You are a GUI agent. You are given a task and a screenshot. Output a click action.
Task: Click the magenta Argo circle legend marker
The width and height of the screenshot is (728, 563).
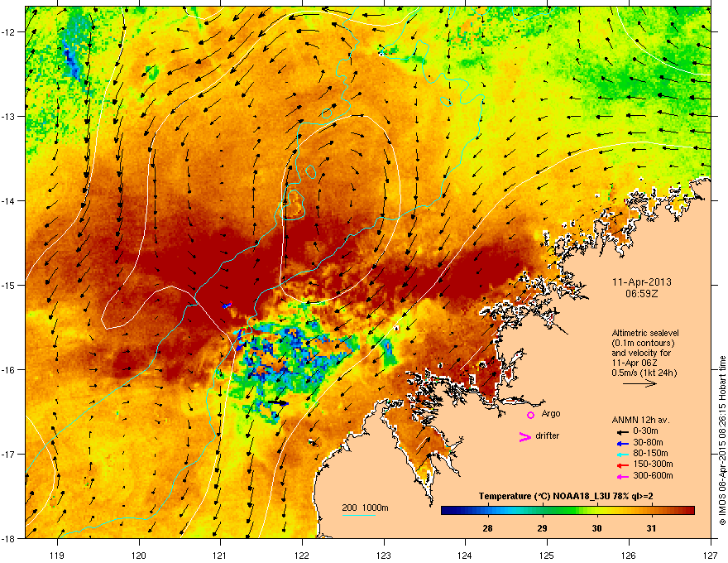(x=530, y=415)
